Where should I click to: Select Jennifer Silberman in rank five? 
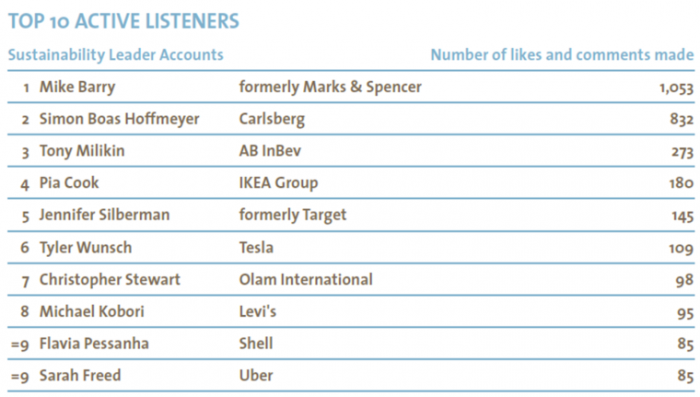tap(104, 215)
